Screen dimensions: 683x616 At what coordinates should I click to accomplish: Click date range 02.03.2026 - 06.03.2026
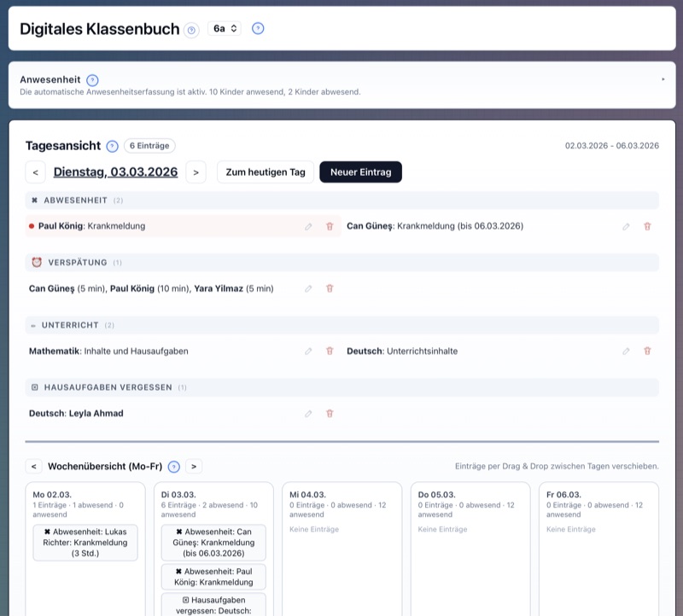(612, 146)
